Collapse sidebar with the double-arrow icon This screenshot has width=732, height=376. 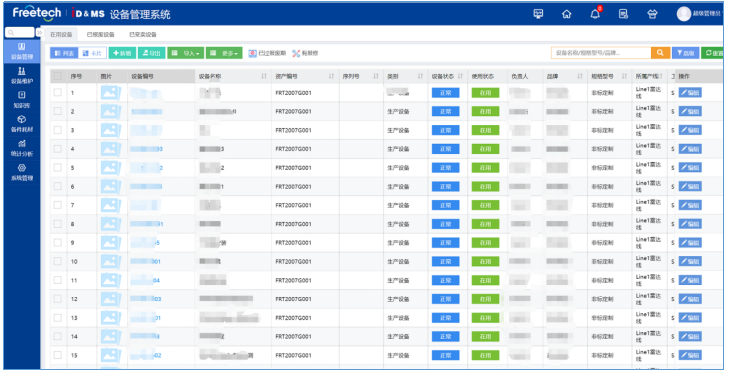pos(39,33)
